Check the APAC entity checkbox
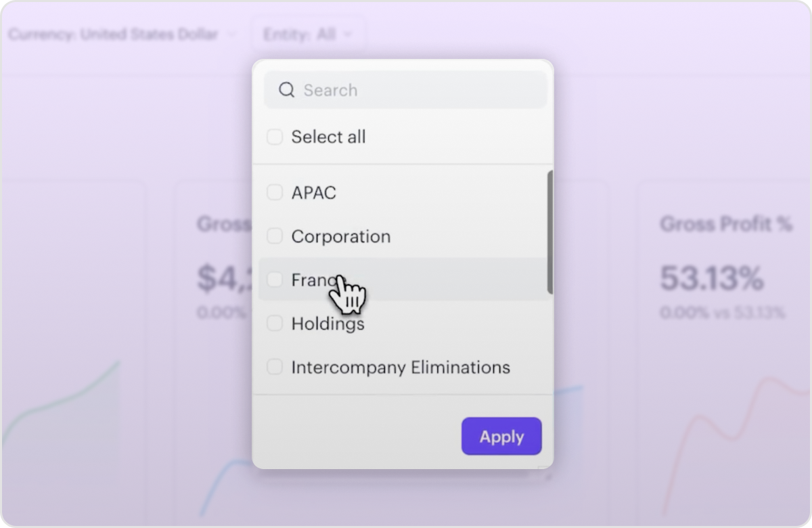 pos(275,192)
